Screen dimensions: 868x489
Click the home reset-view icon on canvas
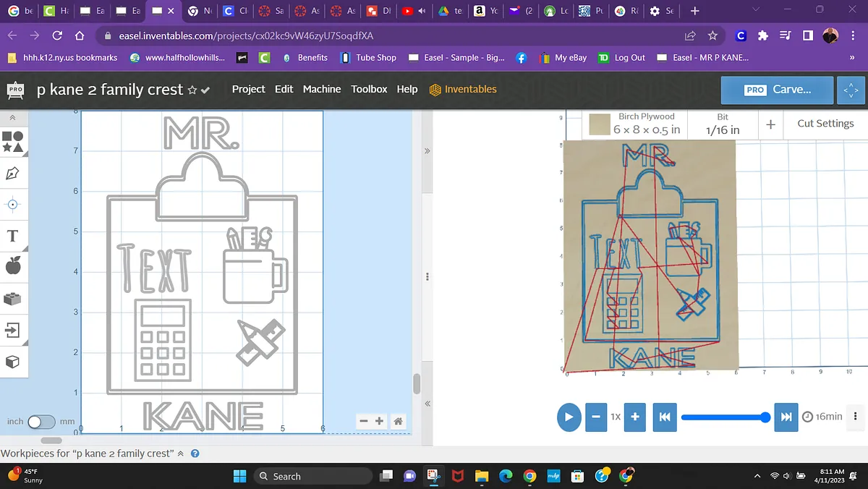point(398,421)
